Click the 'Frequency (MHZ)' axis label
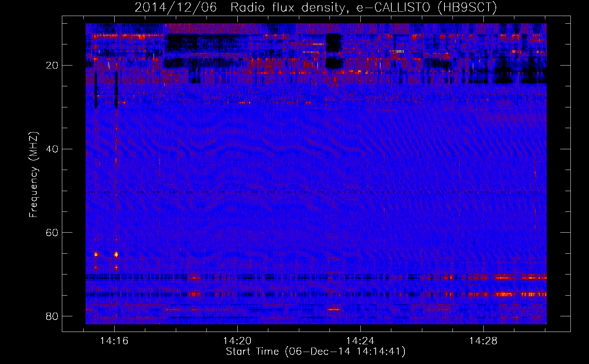The image size is (589, 364). pos(33,175)
